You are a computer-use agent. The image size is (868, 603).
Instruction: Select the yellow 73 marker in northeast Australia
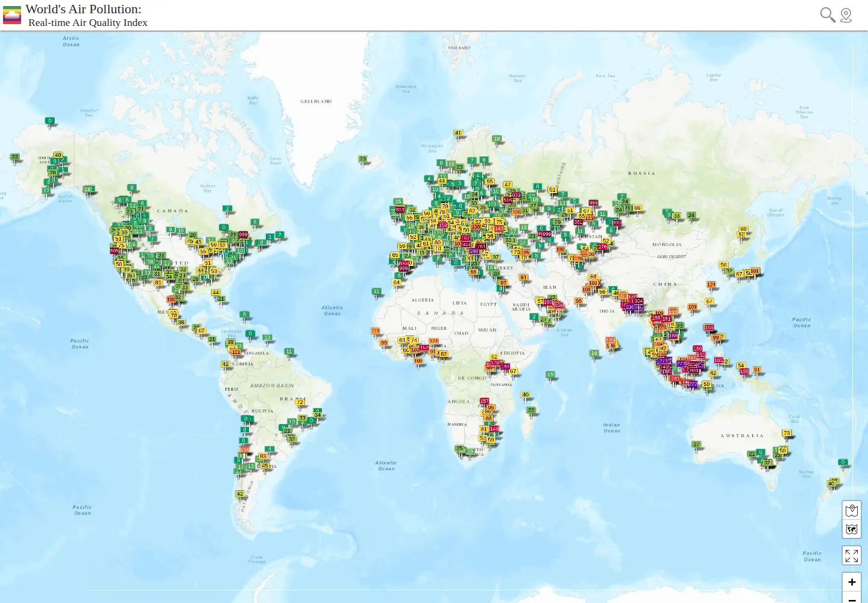(x=787, y=433)
